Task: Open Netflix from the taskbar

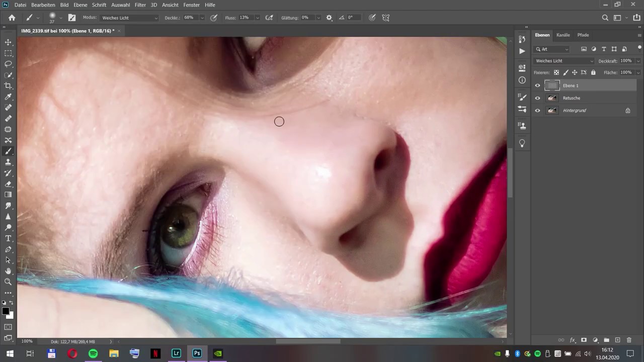Action: [x=155, y=353]
